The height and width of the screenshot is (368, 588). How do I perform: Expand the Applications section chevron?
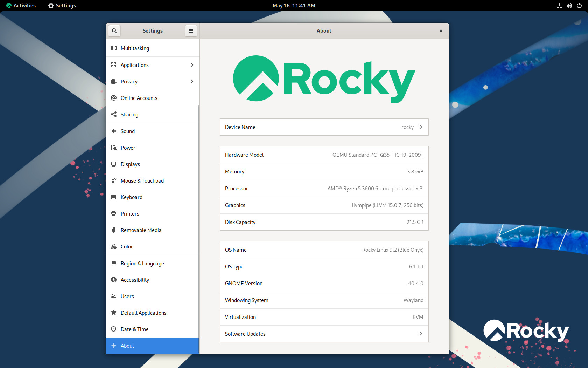click(x=192, y=65)
